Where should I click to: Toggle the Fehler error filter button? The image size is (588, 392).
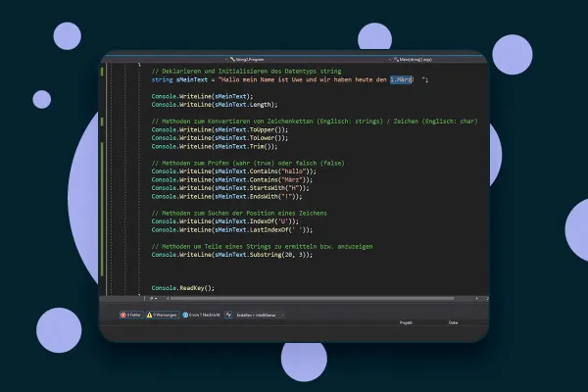[x=131, y=315]
